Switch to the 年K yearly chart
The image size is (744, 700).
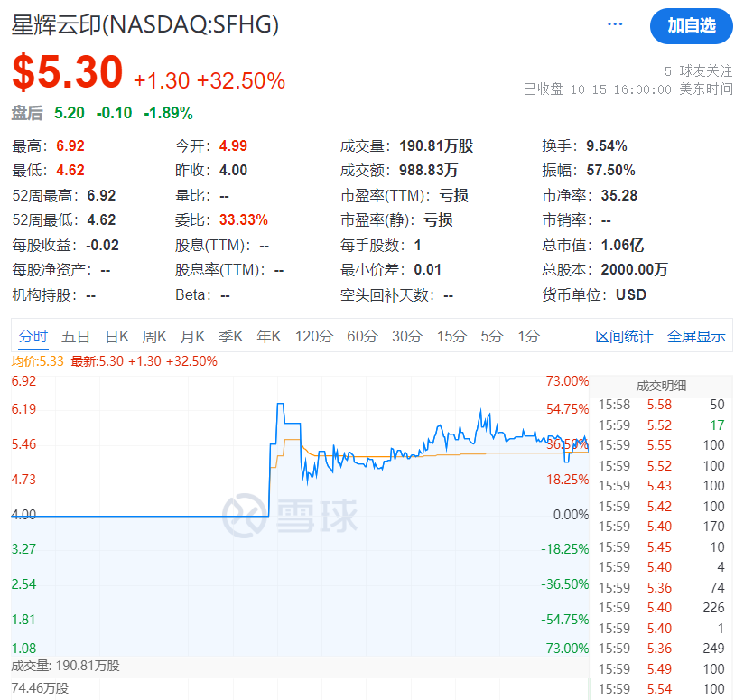[268, 335]
